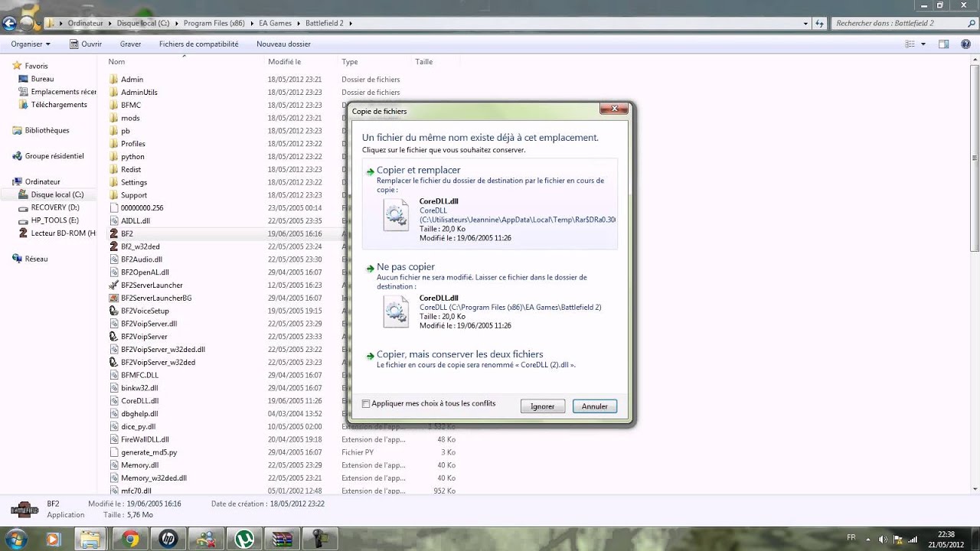Show hidden tray icons arrow

click(870, 539)
